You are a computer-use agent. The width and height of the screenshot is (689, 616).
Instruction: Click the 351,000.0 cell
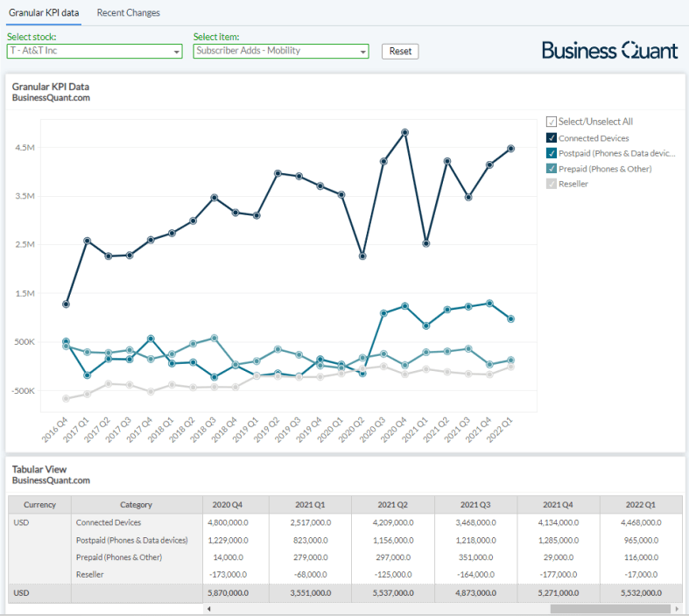click(476, 557)
